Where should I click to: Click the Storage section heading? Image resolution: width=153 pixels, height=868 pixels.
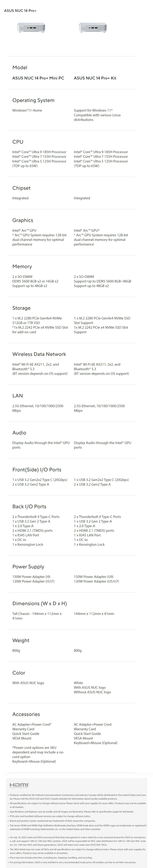tap(22, 308)
